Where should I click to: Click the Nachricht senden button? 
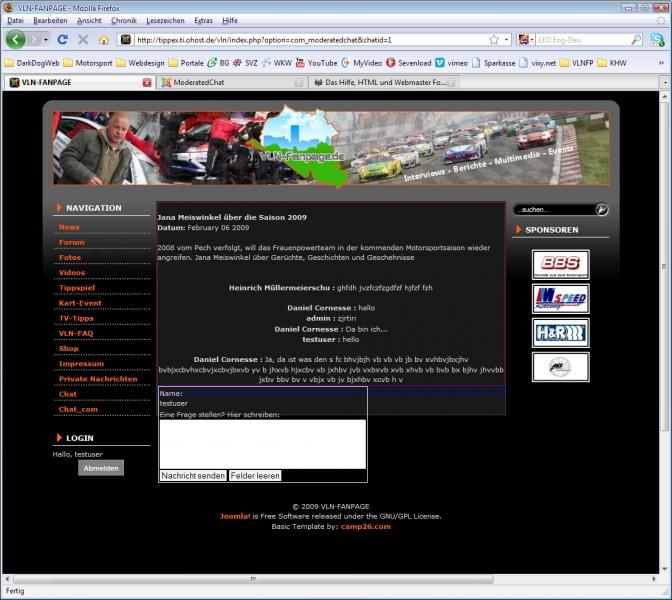(x=193, y=476)
